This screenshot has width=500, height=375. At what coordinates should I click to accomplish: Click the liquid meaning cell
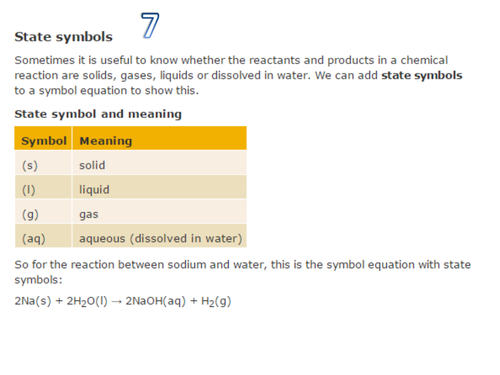[x=159, y=187]
